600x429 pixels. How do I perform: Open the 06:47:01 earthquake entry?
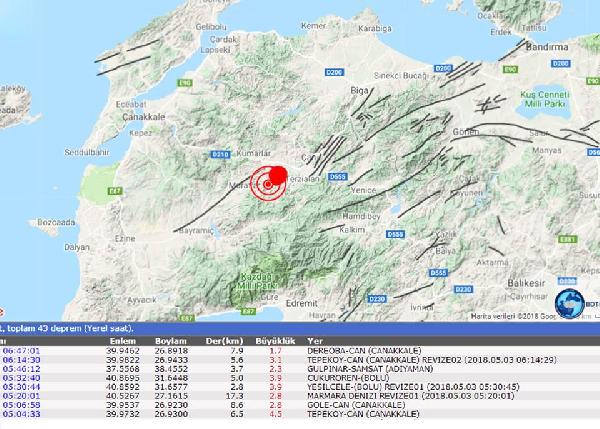tap(21, 351)
